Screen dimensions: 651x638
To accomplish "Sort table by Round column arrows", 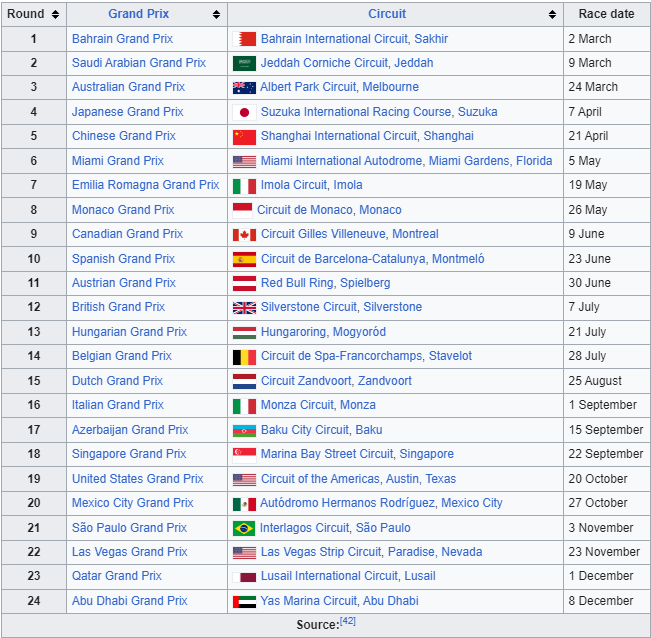I will pos(55,15).
